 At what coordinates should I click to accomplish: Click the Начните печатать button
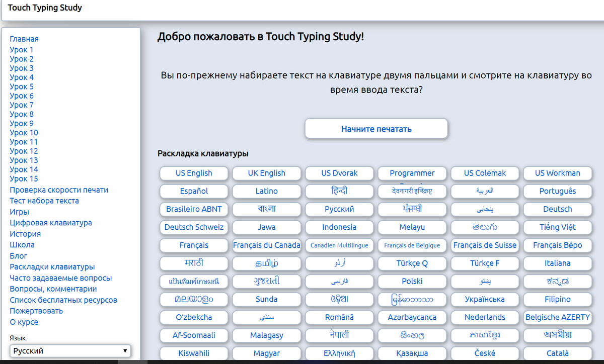pos(376,129)
